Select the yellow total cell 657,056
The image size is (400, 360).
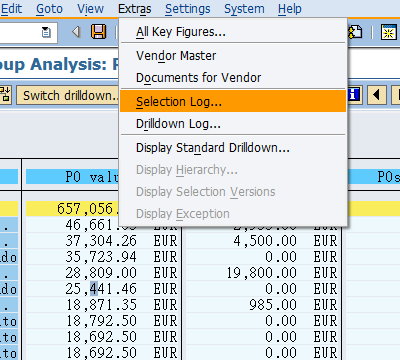click(x=72, y=209)
